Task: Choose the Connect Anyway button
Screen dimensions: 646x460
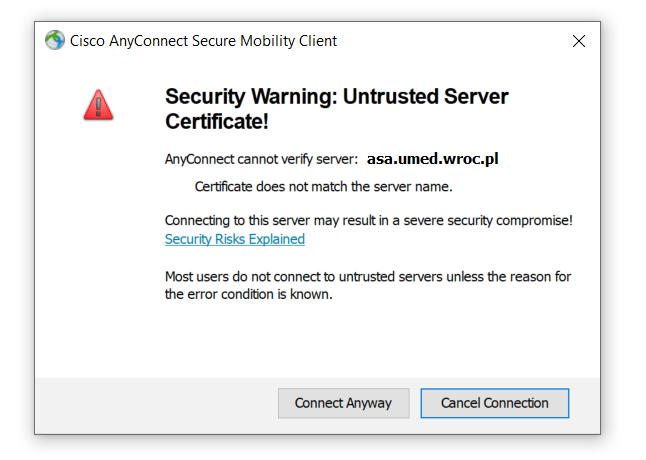Action: pyautogui.click(x=344, y=403)
